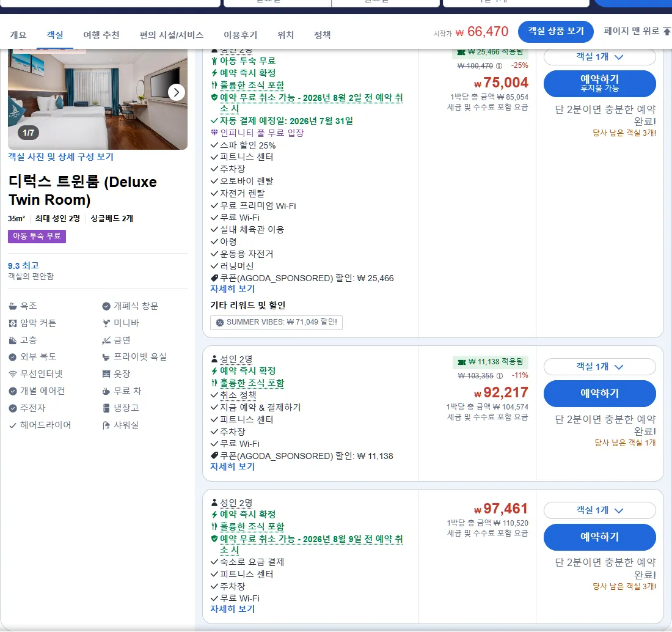The height and width of the screenshot is (632, 672).
Task: Go to the 위치 tab
Action: (x=285, y=35)
